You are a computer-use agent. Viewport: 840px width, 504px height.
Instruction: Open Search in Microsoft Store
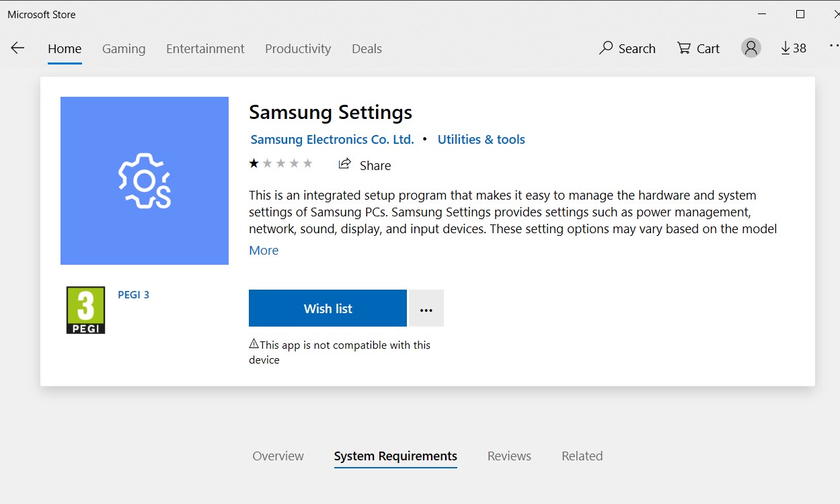(627, 48)
